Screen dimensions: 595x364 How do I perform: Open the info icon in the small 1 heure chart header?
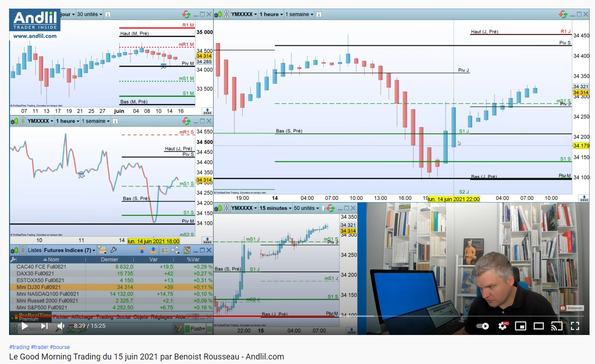[x=114, y=121]
